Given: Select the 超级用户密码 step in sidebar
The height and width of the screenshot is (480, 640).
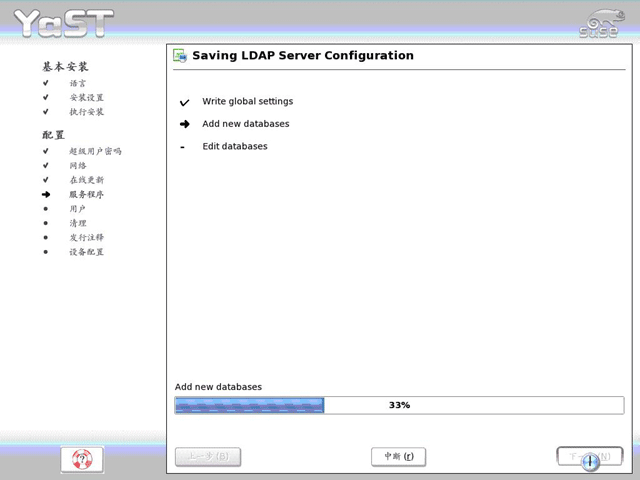Looking at the screenshot, I should (95, 151).
